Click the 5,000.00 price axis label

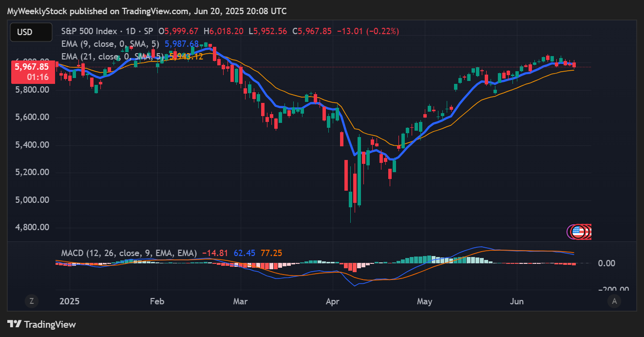click(x=32, y=200)
